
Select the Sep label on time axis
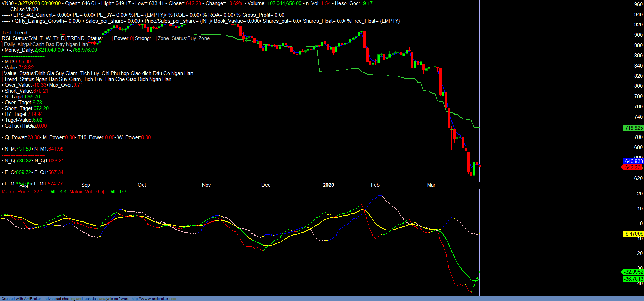86,185
